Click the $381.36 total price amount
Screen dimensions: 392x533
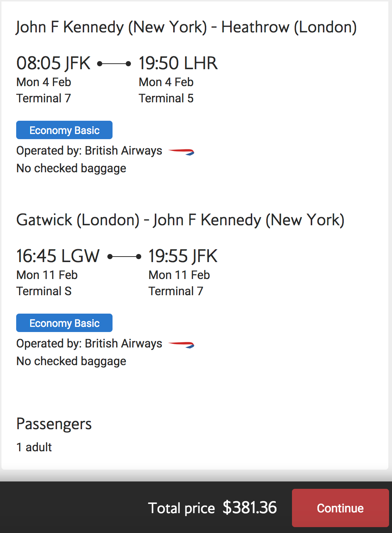(250, 508)
